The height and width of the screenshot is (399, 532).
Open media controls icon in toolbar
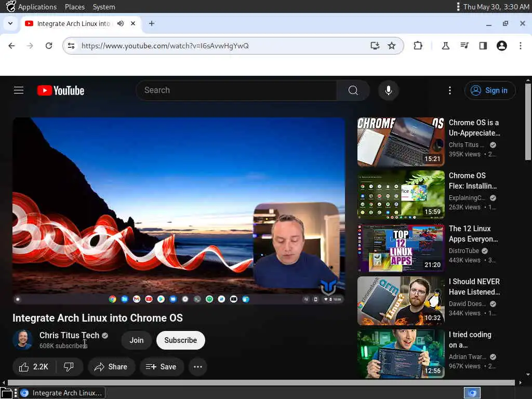coord(464,46)
